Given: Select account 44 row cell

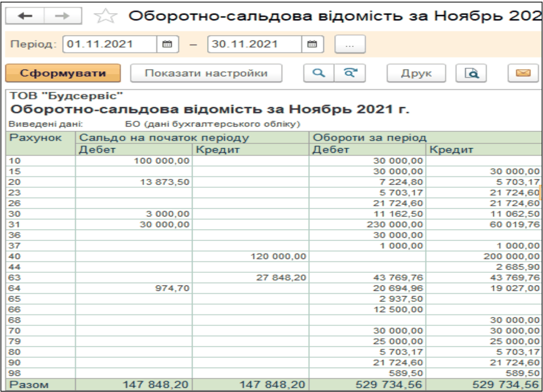Looking at the screenshot, I should pyautogui.click(x=40, y=267).
